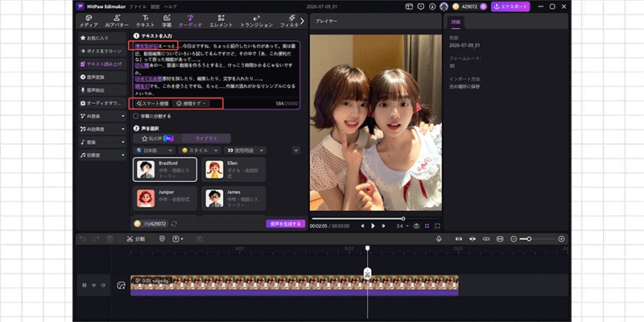Open the user avatar profile
Viewport: 644px width, 322px height.
tap(444, 6)
